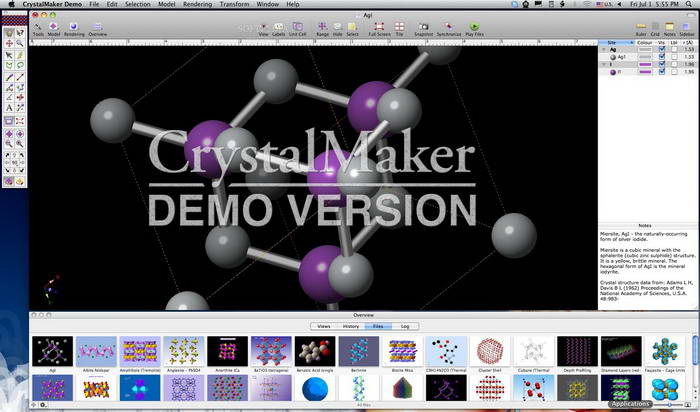700x412 pixels.
Task: Click the green Play Files icon
Action: tap(474, 29)
